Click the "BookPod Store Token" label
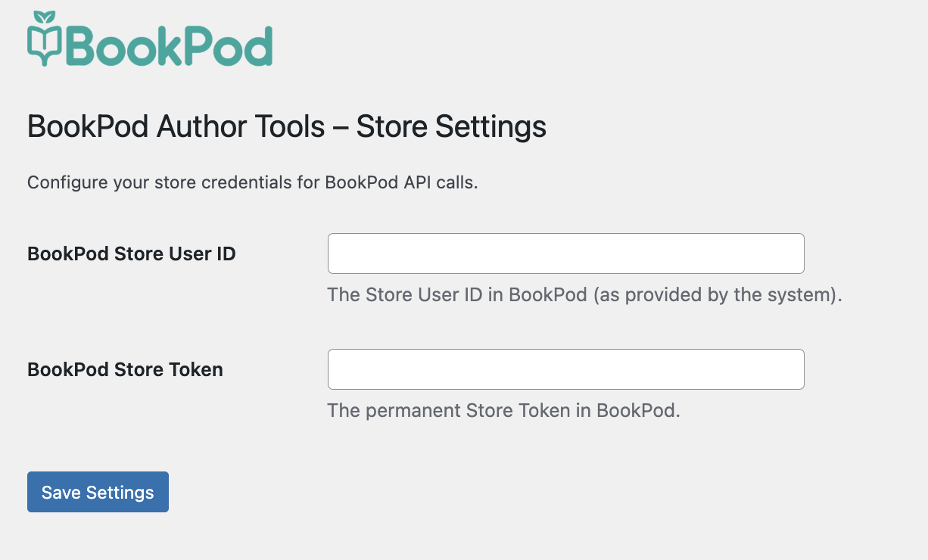The image size is (928, 560). (126, 370)
